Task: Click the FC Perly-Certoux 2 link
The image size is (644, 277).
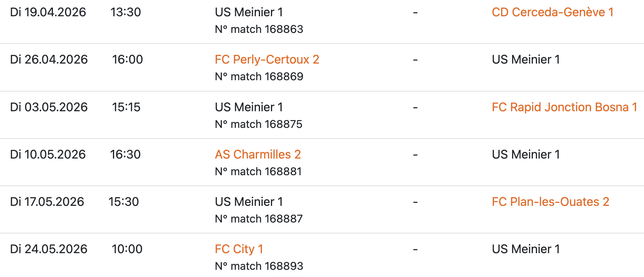Action: [x=267, y=59]
